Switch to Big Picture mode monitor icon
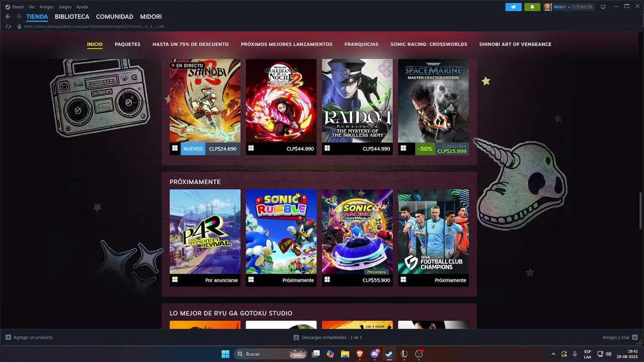 click(x=603, y=7)
